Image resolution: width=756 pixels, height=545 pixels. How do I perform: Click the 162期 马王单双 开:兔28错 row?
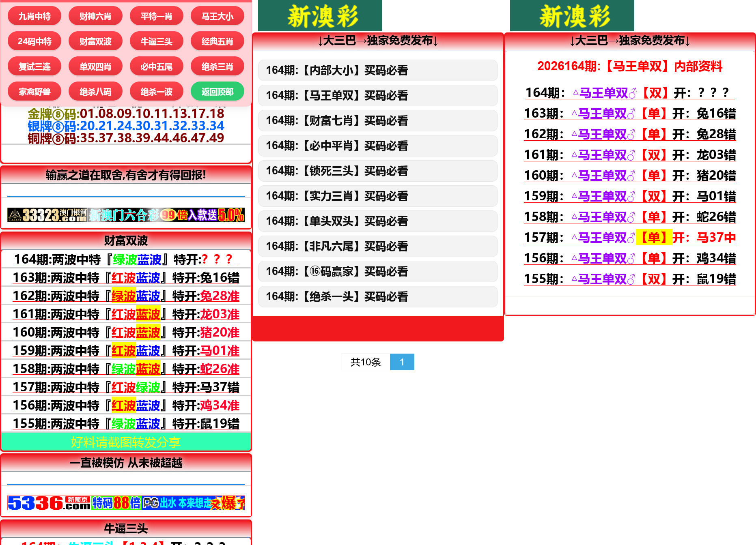tap(630, 134)
